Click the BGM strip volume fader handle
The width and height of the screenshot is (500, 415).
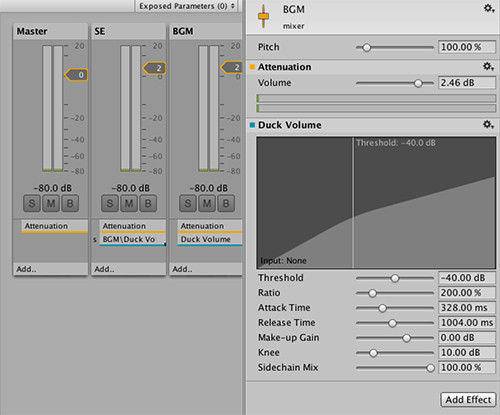pyautogui.click(x=232, y=67)
